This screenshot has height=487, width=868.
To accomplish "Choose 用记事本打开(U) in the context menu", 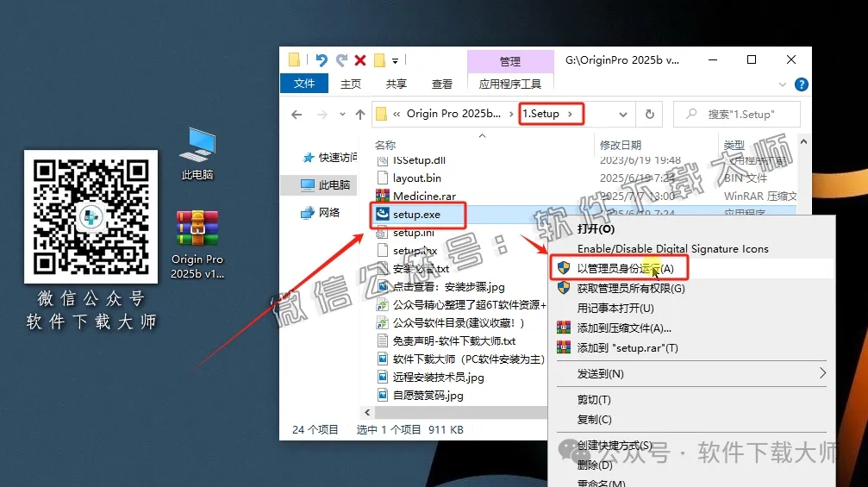I will click(615, 309).
